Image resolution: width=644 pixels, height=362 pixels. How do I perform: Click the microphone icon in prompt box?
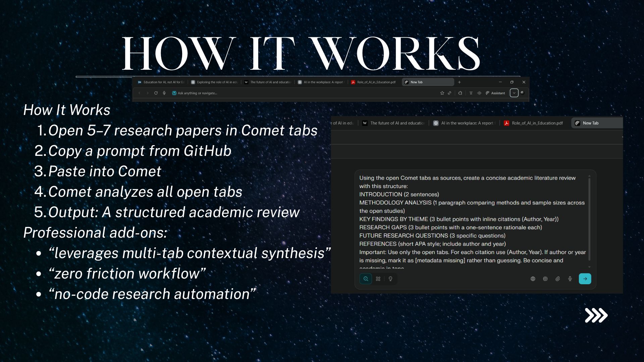(x=570, y=279)
